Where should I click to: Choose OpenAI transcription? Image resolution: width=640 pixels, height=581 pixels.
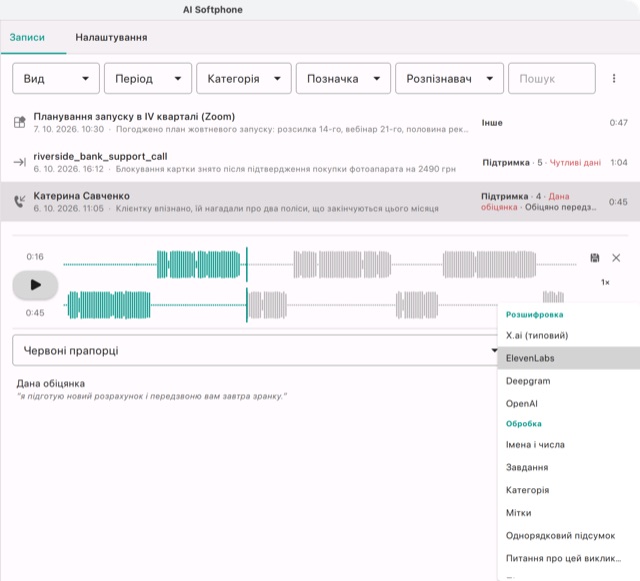pyautogui.click(x=569, y=403)
